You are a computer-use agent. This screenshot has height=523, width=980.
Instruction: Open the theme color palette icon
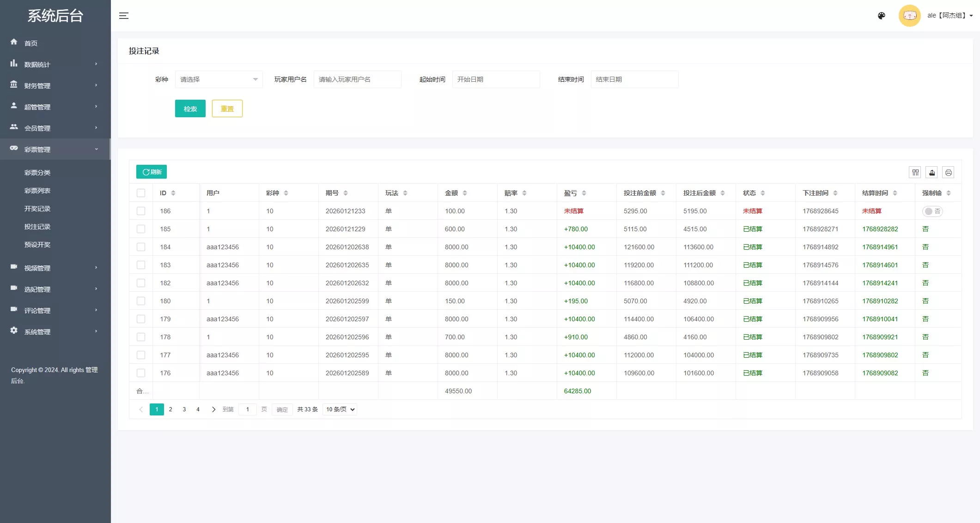(x=881, y=16)
